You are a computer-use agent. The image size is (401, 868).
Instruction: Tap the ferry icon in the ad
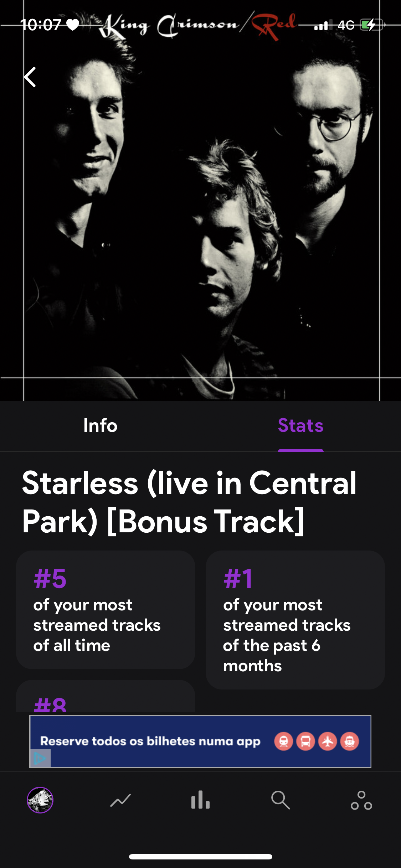pos(350,742)
